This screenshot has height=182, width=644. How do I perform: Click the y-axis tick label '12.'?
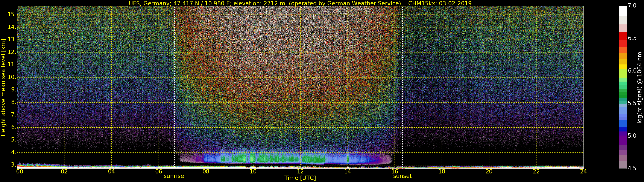12,52
